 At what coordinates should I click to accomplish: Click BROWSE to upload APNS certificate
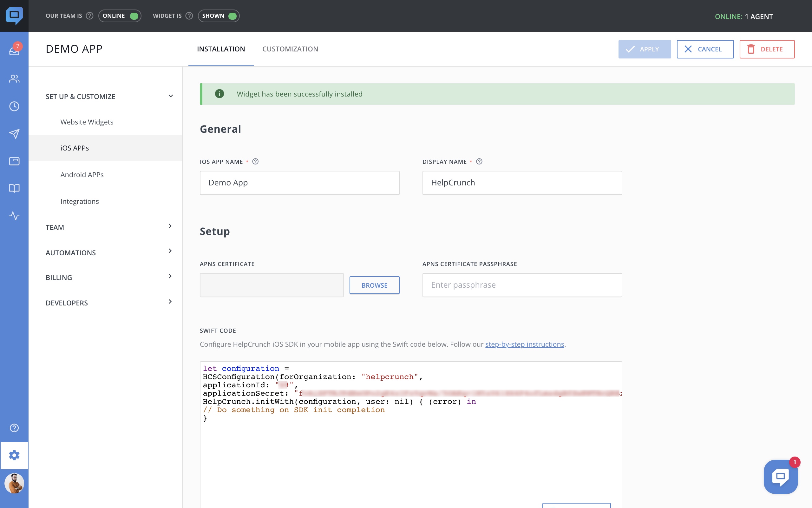tap(375, 285)
